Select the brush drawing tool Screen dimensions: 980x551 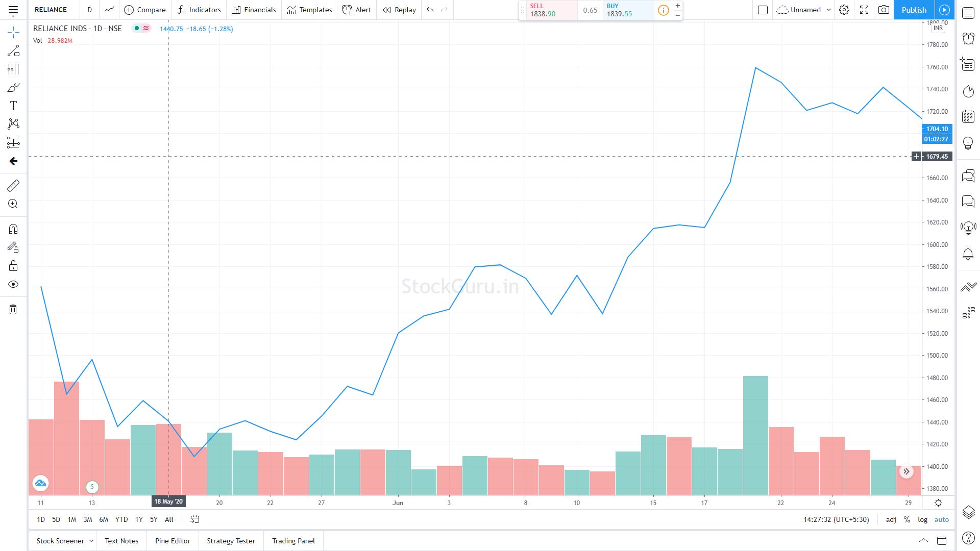[x=13, y=88]
